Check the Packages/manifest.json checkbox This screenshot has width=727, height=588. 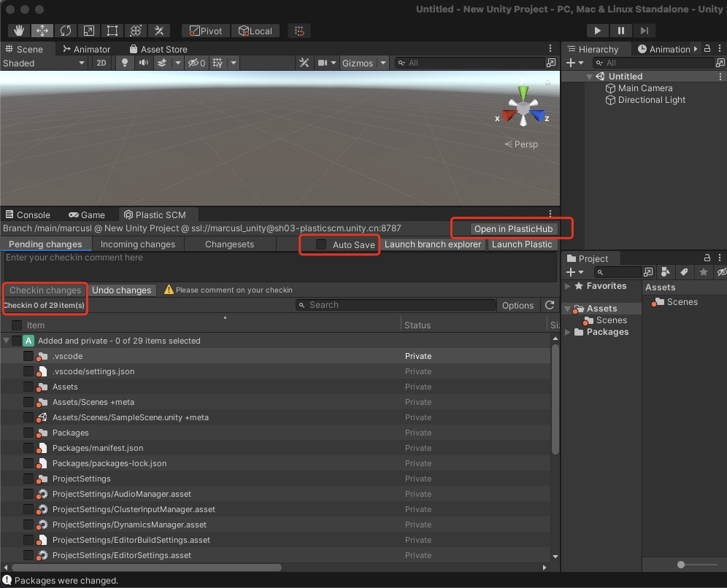(x=28, y=448)
